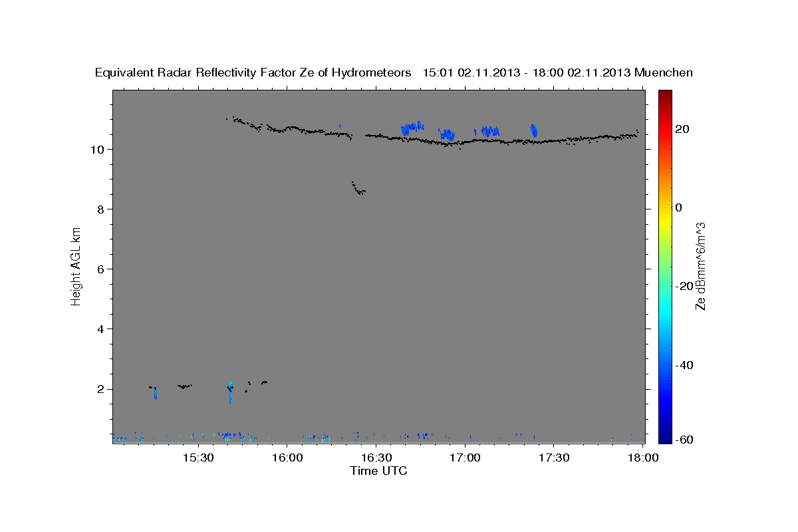Click the blue echo patch near 16:54 at 10.5 km
Viewport: 798px width, 532px height.
pyautogui.click(x=448, y=134)
